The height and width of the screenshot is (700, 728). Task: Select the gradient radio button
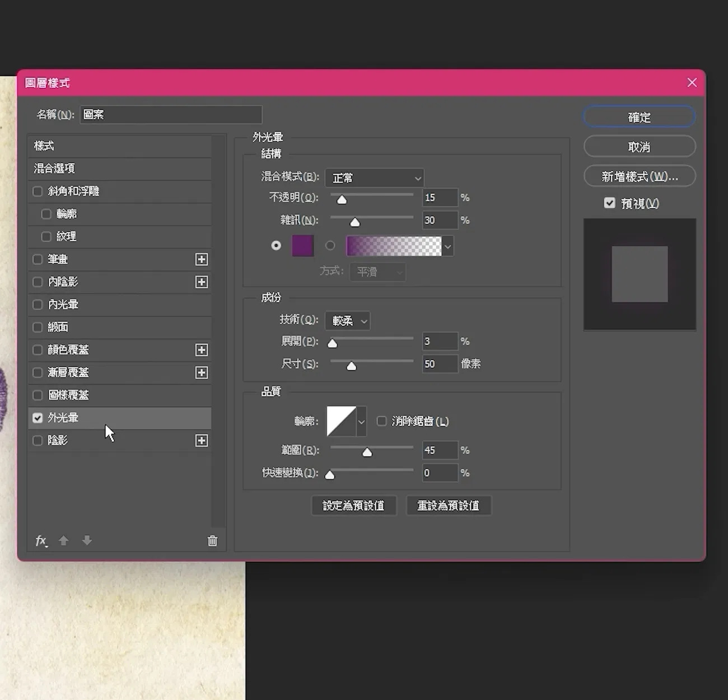[x=330, y=245]
